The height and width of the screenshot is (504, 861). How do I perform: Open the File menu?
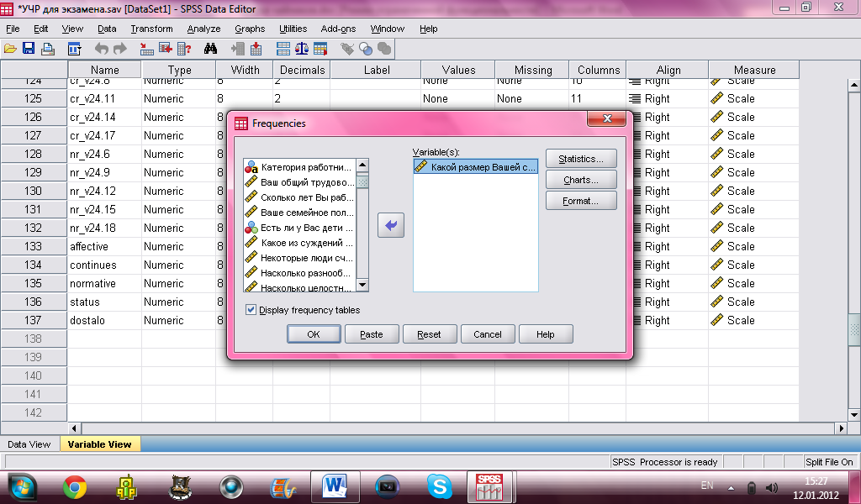click(x=13, y=29)
